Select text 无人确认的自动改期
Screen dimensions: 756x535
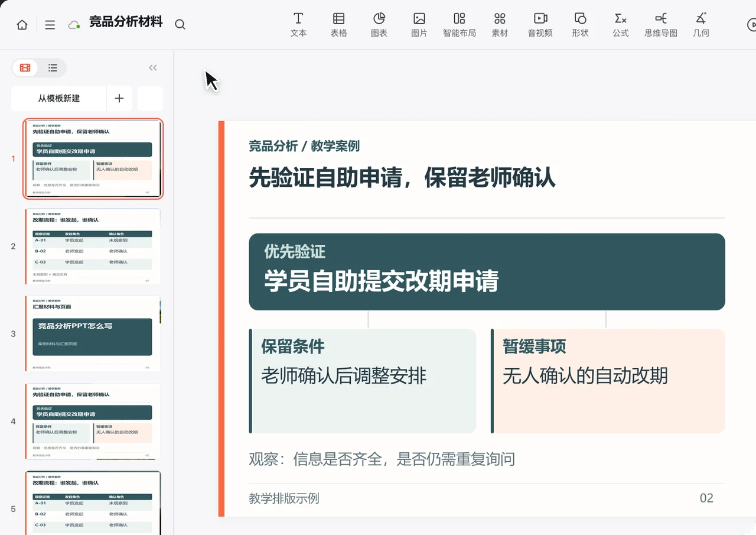pyautogui.click(x=585, y=375)
